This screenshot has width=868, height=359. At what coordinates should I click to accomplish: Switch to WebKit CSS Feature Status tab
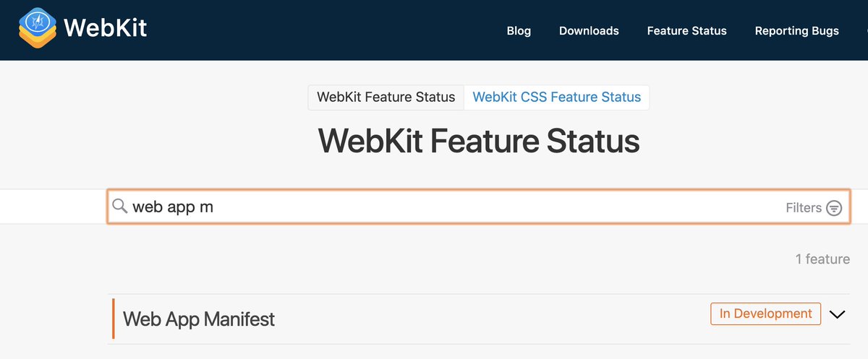556,97
